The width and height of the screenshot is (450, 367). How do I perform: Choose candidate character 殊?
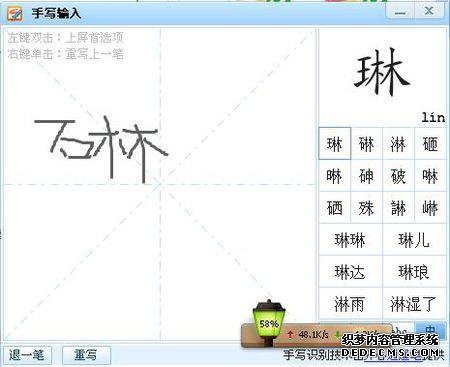coord(366,208)
